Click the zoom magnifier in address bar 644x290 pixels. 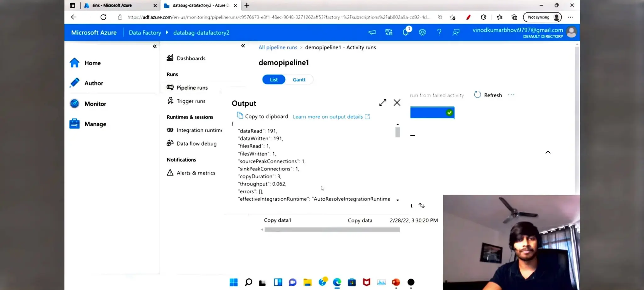[440, 17]
